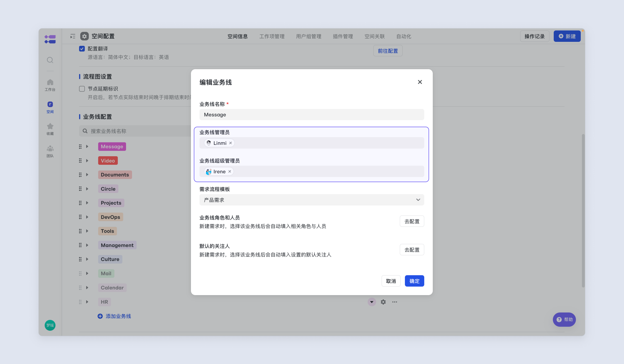Expand the Documents business line
Screen dimensions: 624x364
(x=87, y=175)
